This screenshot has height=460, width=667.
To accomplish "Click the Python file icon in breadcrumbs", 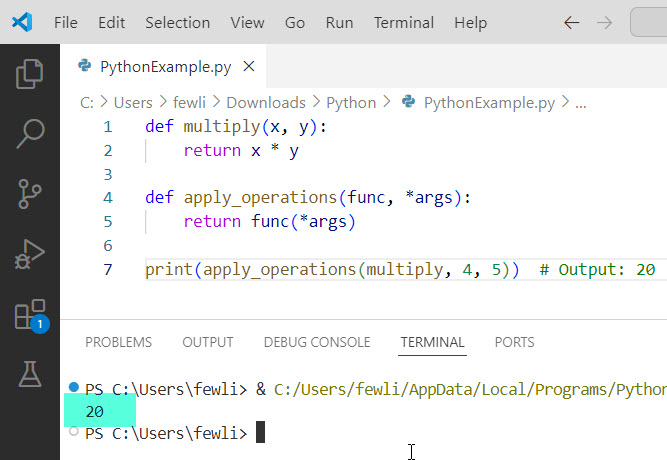I will (408, 101).
